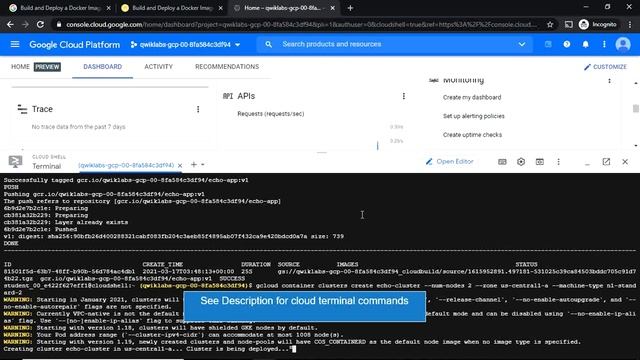Open the main navigation hamburger menu
This screenshot has height=360, width=640.
tap(15, 44)
